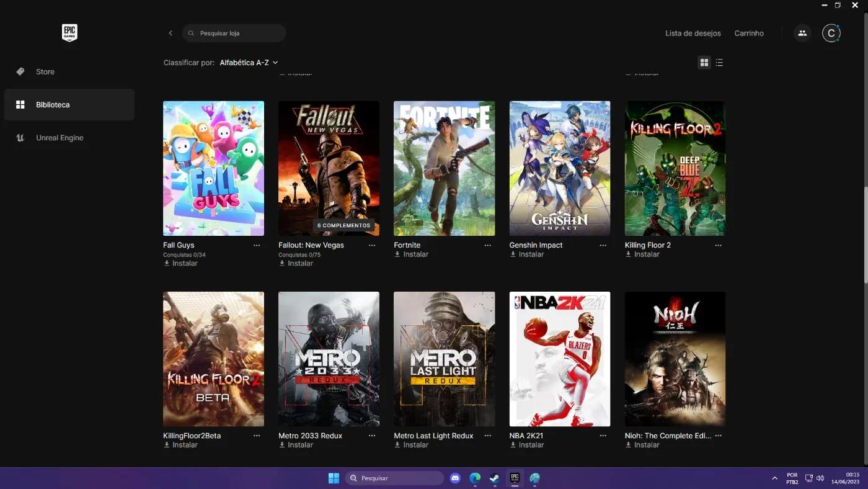Open Fallout: New Vegas cover thumbnail
Image resolution: width=868 pixels, height=489 pixels.
pos(329,168)
